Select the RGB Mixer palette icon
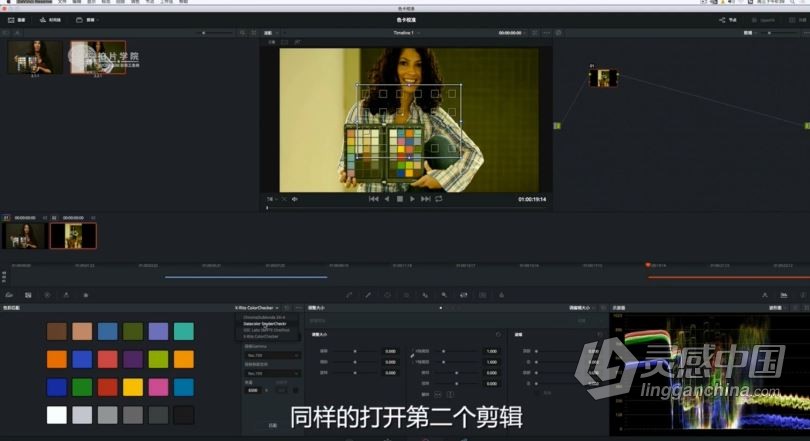 (x=66, y=295)
